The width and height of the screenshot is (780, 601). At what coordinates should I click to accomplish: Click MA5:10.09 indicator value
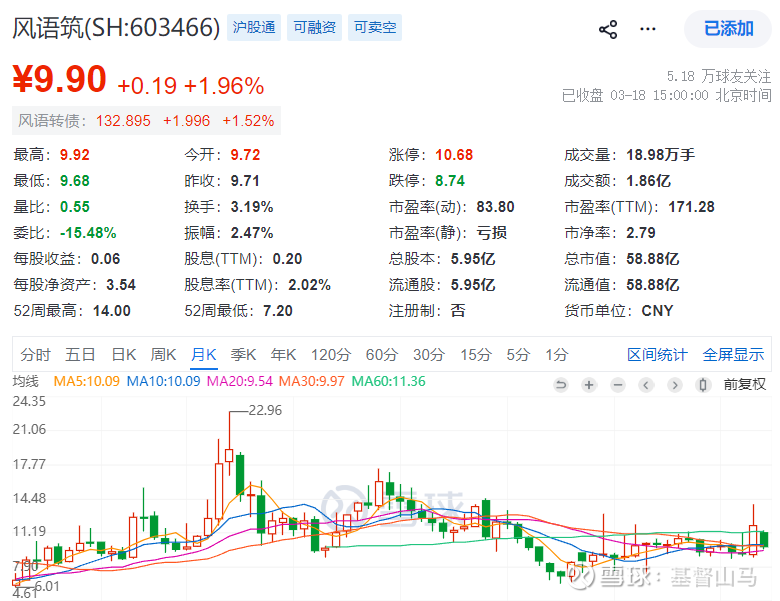87,382
